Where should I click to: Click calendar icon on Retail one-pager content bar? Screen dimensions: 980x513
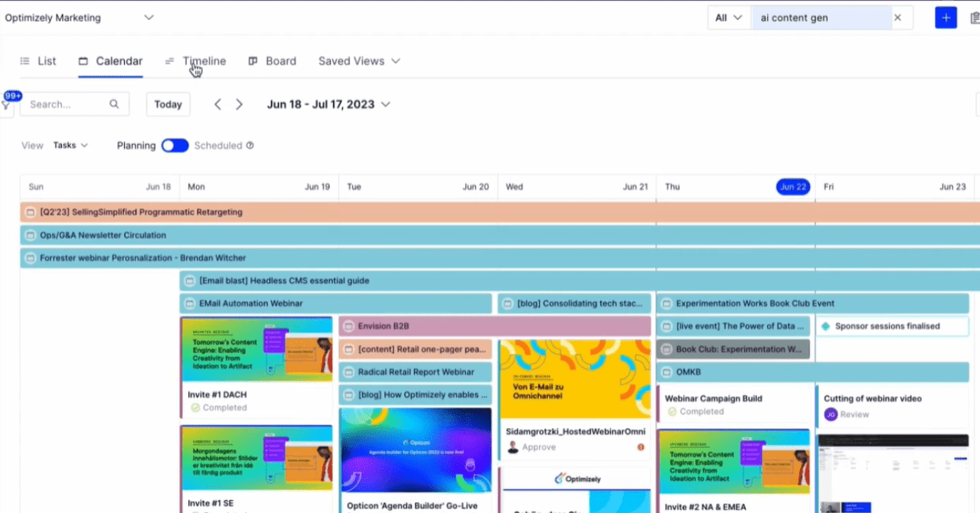click(x=349, y=349)
